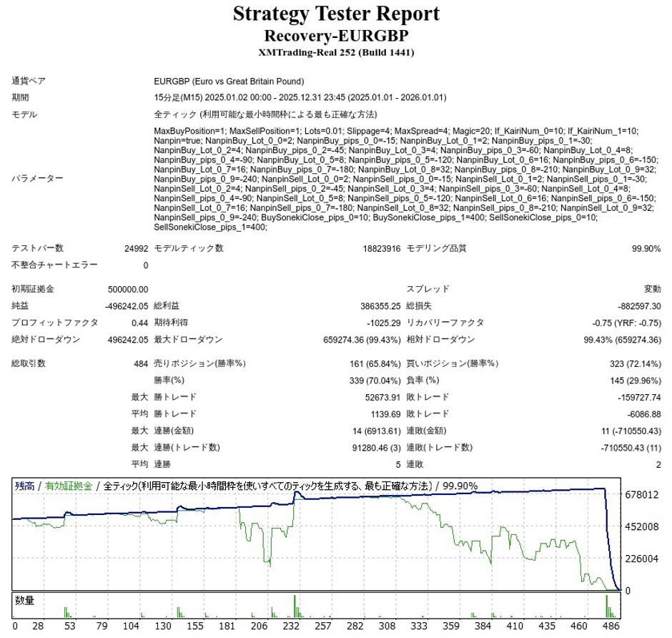Click the 232 tick on chart axis

[291, 626]
